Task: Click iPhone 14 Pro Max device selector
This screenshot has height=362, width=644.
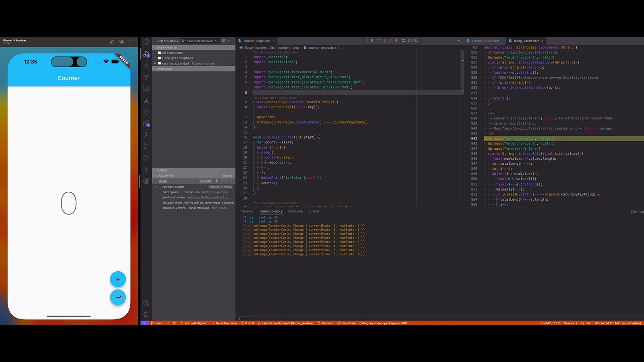Action: (x=618, y=323)
